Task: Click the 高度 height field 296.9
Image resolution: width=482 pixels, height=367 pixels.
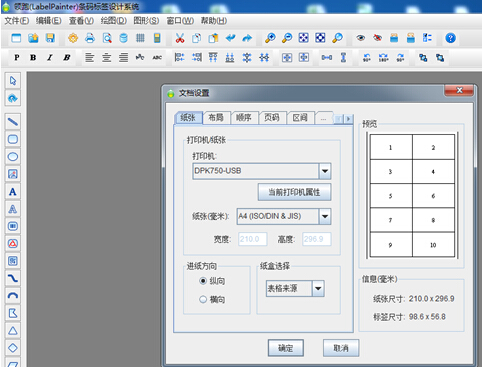Action: coord(317,239)
